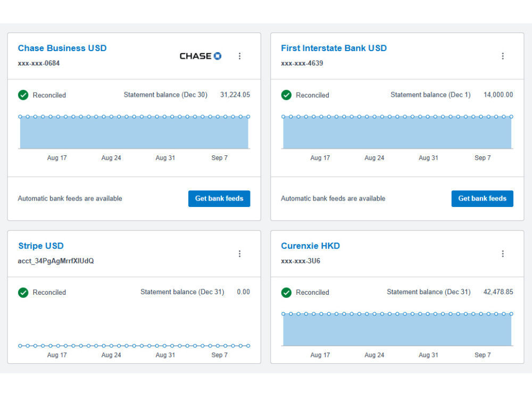Open Curenxie HKD three-dot options menu
This screenshot has width=532, height=399.
pyautogui.click(x=503, y=253)
